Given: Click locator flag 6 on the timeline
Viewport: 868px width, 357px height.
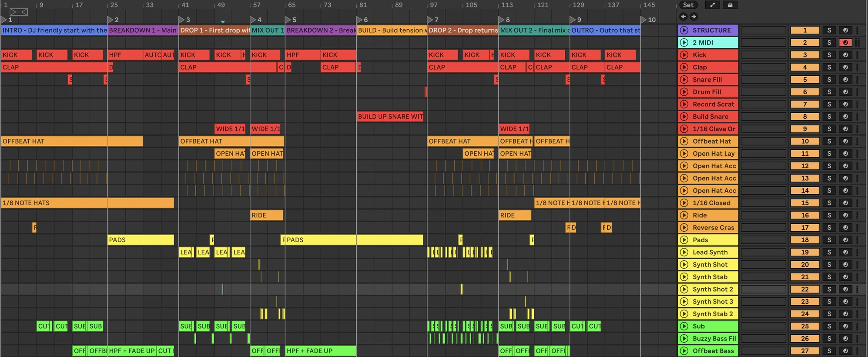Looking at the screenshot, I should 359,20.
